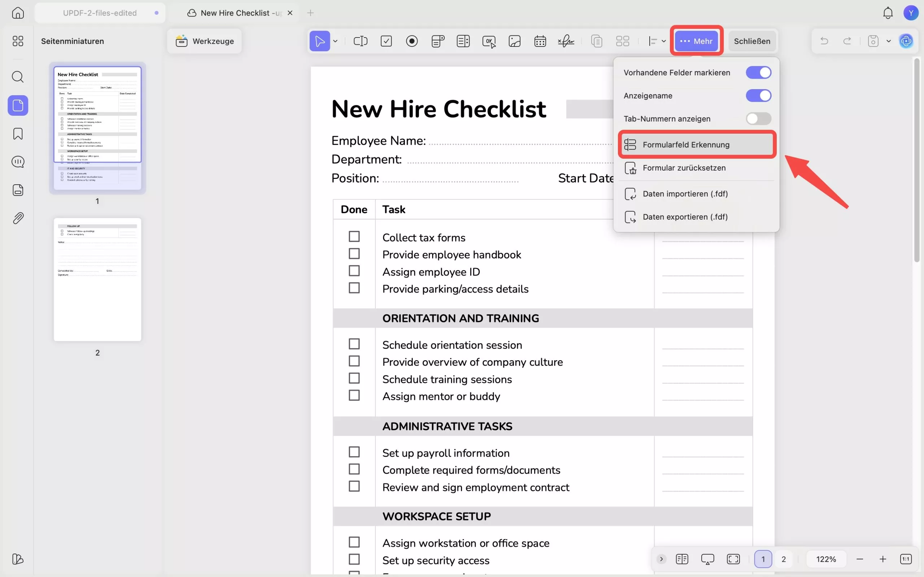Expand the save options dropdown arrow
This screenshot has width=924, height=577.
889,41
